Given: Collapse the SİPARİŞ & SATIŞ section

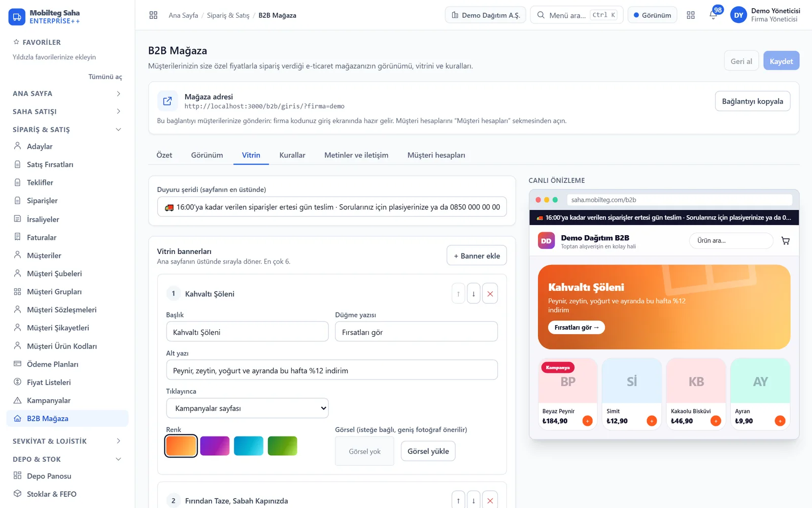Looking at the screenshot, I should (x=67, y=130).
